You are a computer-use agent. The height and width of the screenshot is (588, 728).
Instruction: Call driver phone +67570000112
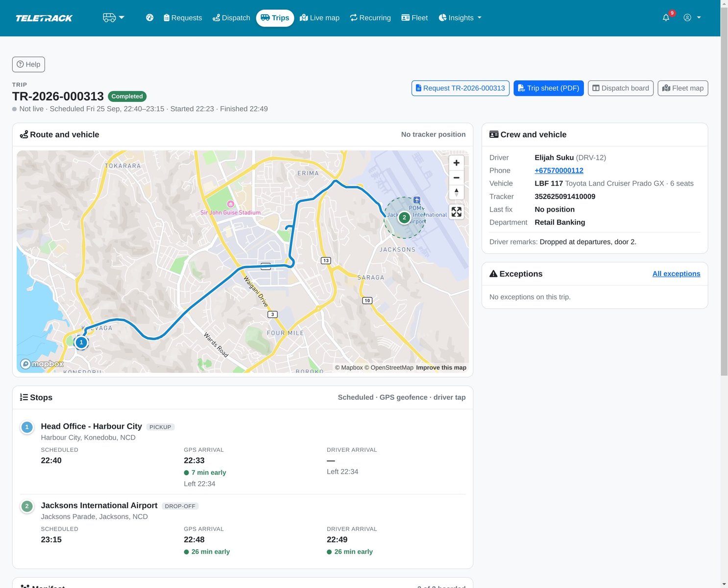(x=559, y=171)
